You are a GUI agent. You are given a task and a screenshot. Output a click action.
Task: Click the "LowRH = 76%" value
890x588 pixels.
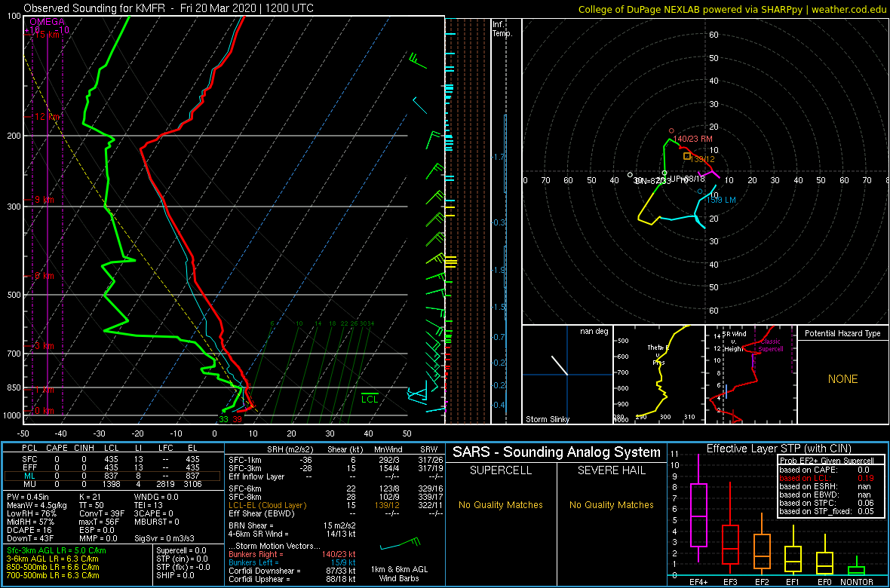click(x=30, y=513)
